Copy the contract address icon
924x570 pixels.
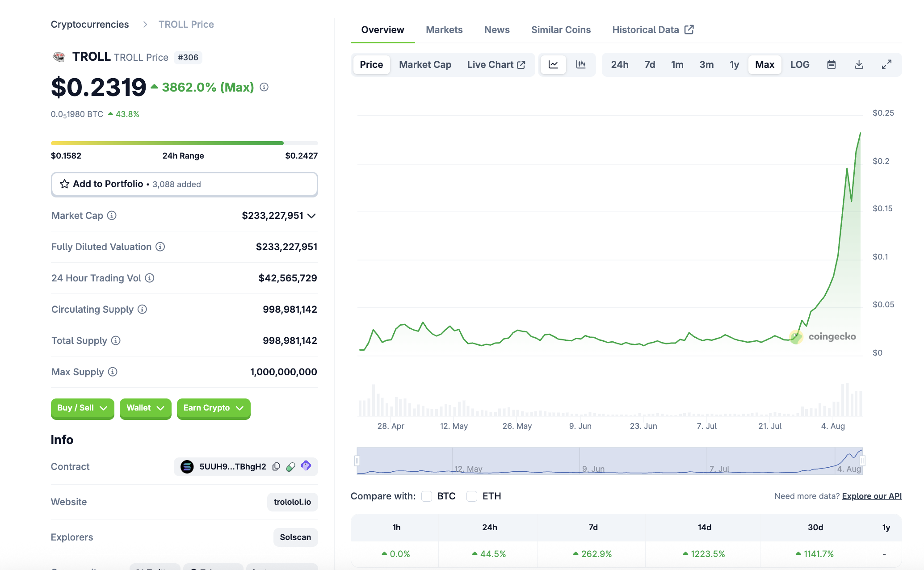pyautogui.click(x=276, y=466)
